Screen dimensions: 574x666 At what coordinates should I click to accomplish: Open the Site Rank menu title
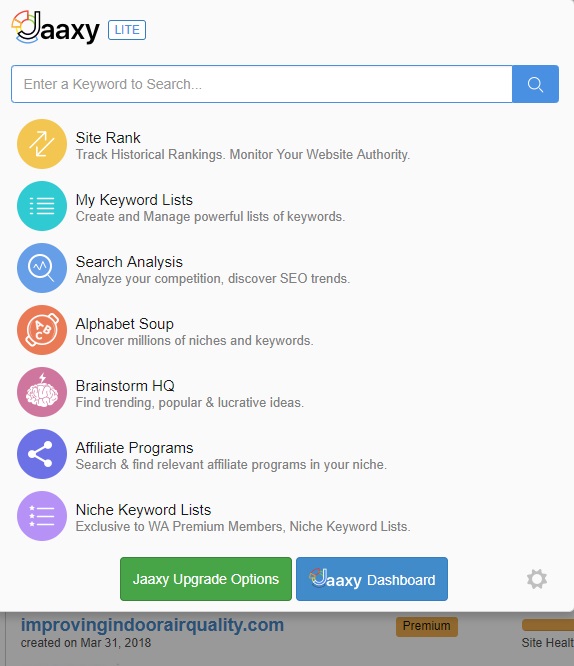click(108, 138)
